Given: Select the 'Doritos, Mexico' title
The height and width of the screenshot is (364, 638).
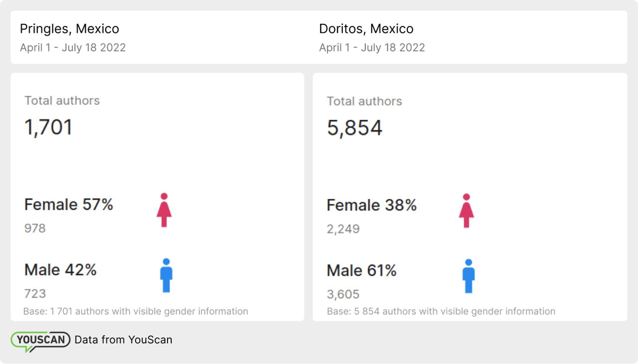Looking at the screenshot, I should point(366,29).
